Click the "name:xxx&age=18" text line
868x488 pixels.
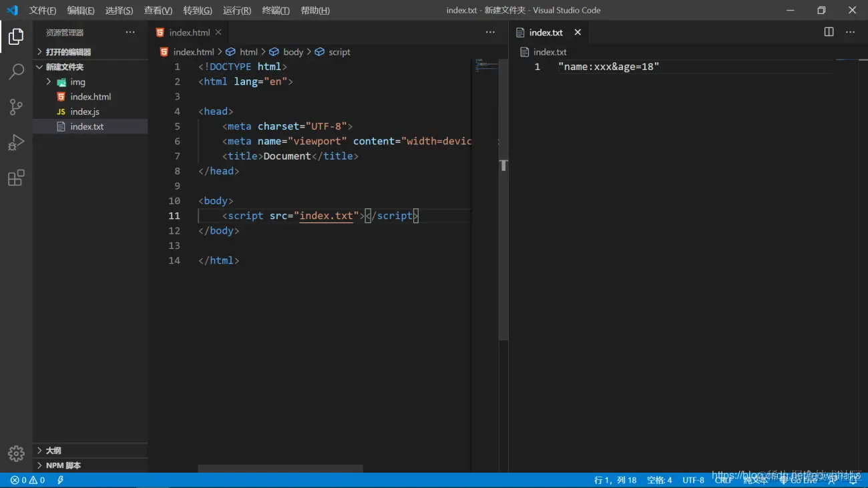tap(608, 67)
